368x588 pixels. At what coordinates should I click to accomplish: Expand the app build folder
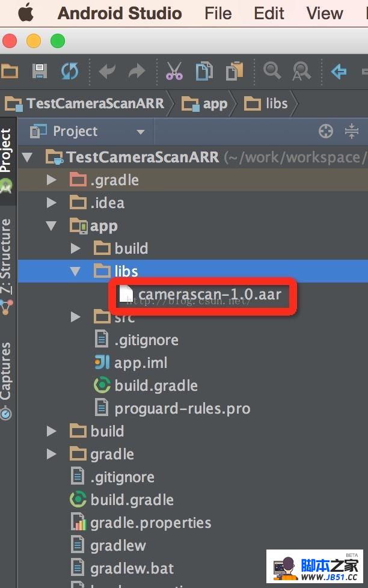tap(75, 248)
